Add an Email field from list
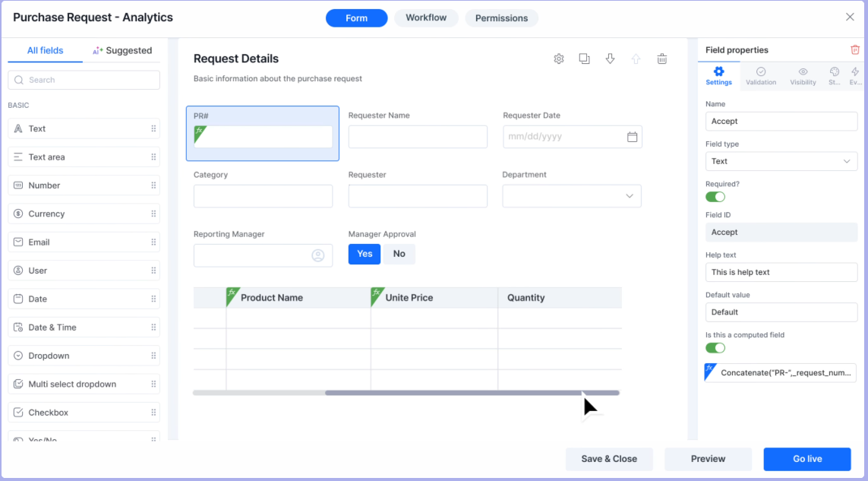The height and width of the screenshot is (481, 868). (x=84, y=242)
